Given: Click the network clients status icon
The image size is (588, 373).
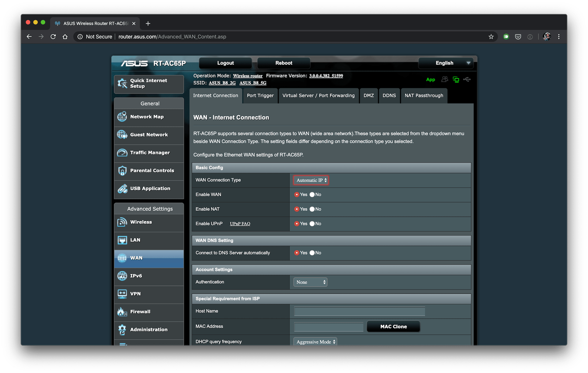Looking at the screenshot, I should (x=456, y=80).
